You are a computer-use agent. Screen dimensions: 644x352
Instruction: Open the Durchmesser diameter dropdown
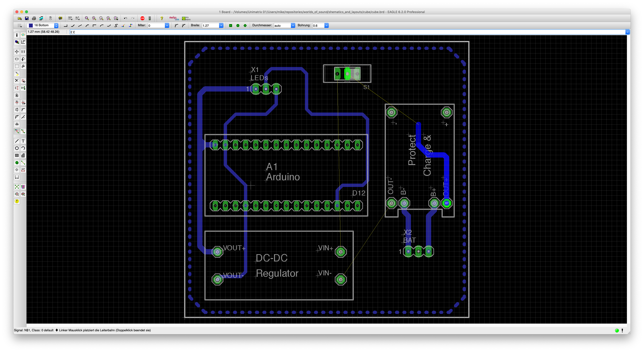click(x=293, y=26)
